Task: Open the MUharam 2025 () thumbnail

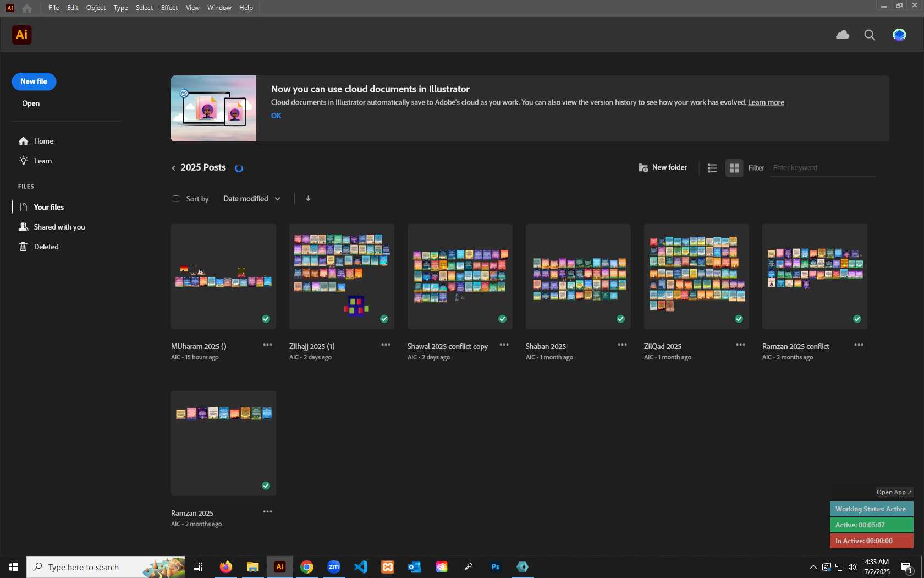Action: coord(223,276)
